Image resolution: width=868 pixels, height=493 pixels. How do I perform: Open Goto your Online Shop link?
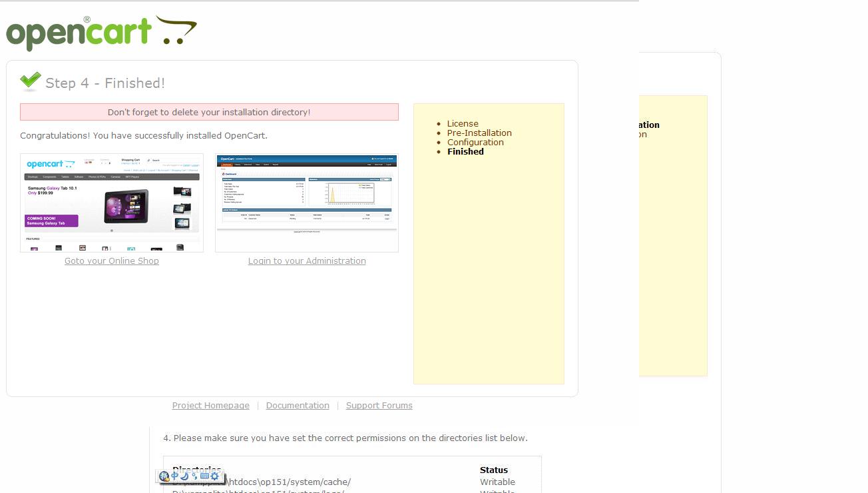point(111,260)
